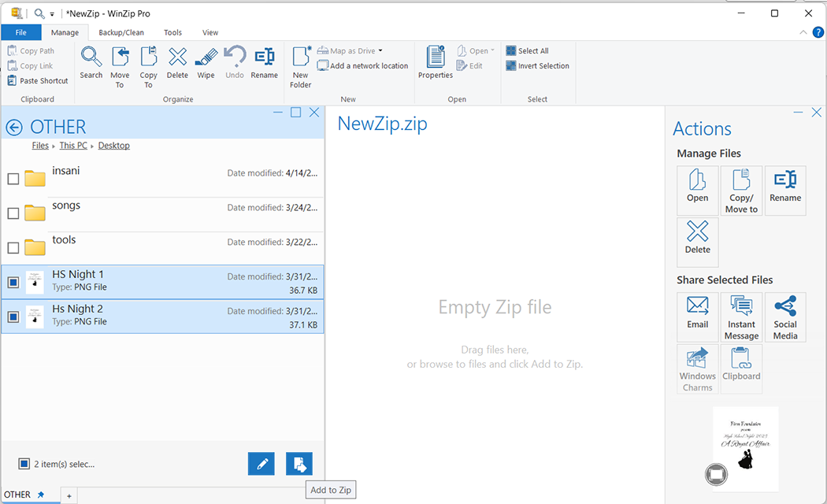827x504 pixels.
Task: Click Invert Selection in the ribbon
Action: point(537,66)
